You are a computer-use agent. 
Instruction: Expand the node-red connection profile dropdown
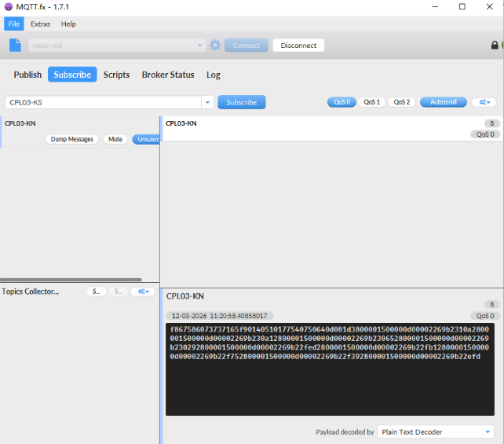pyautogui.click(x=199, y=46)
